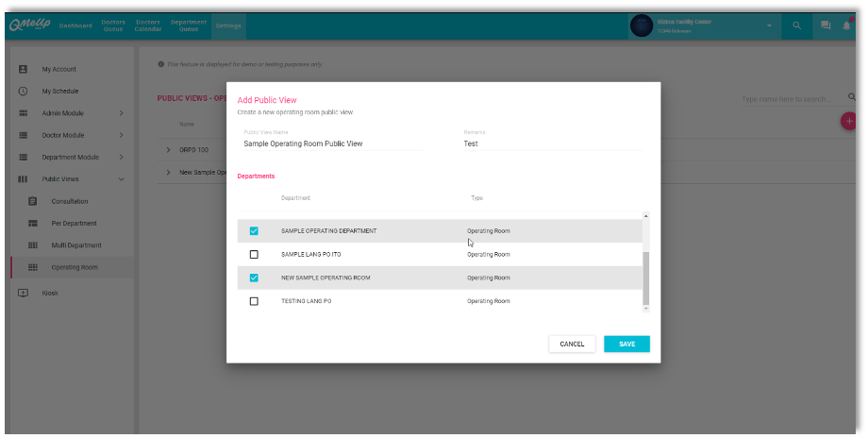
Task: Click the My Schedule clock icon
Action: coord(24,92)
